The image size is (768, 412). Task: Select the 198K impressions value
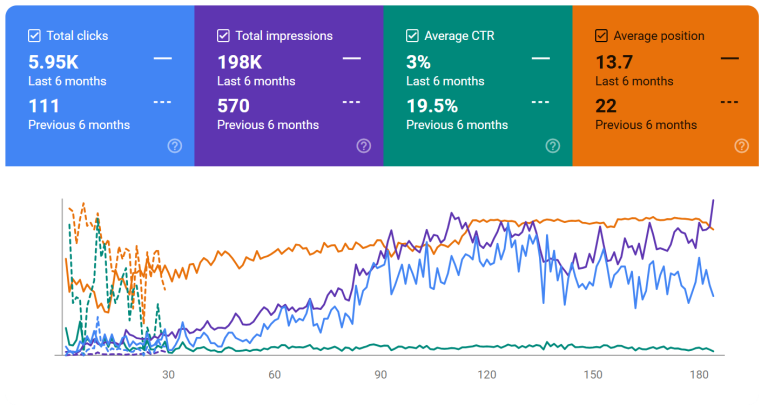click(x=240, y=62)
